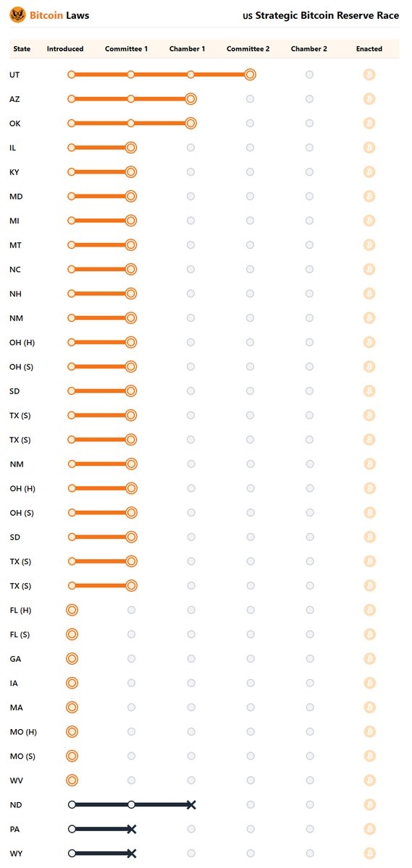Click the X failed marker in PA row

(131, 829)
